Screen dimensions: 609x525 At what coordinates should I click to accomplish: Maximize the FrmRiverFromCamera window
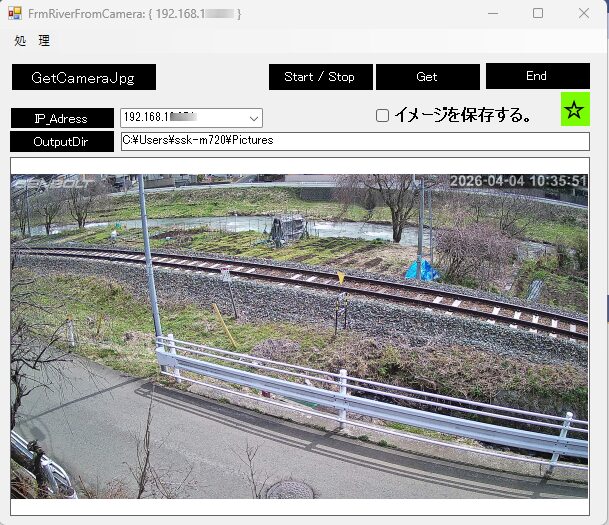(x=538, y=14)
